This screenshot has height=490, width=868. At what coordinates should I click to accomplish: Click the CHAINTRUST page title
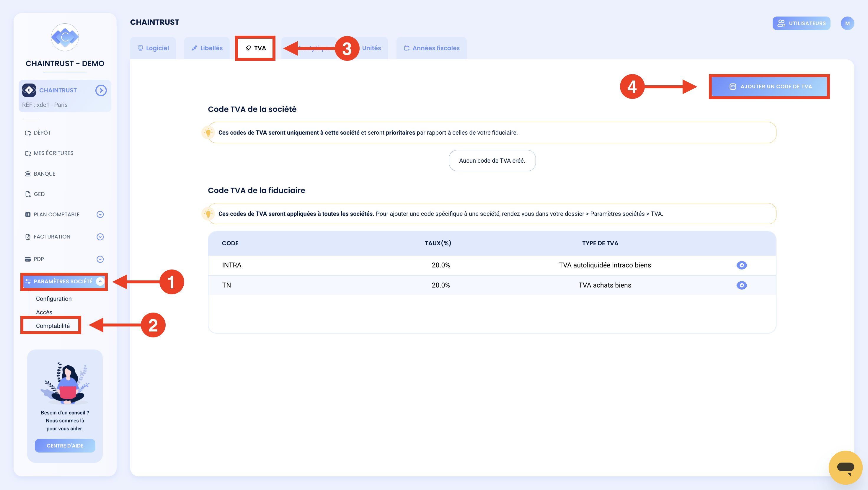[x=155, y=22]
